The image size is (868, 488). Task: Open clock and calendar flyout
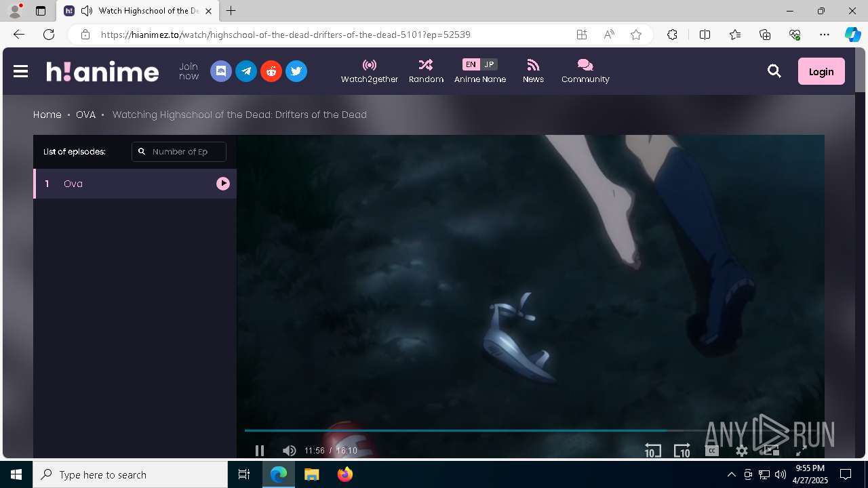pos(810,474)
